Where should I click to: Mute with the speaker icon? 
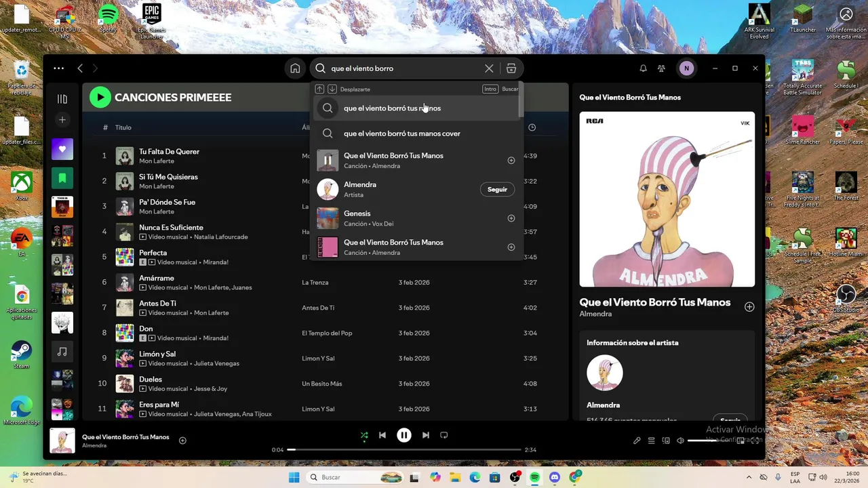tap(680, 441)
